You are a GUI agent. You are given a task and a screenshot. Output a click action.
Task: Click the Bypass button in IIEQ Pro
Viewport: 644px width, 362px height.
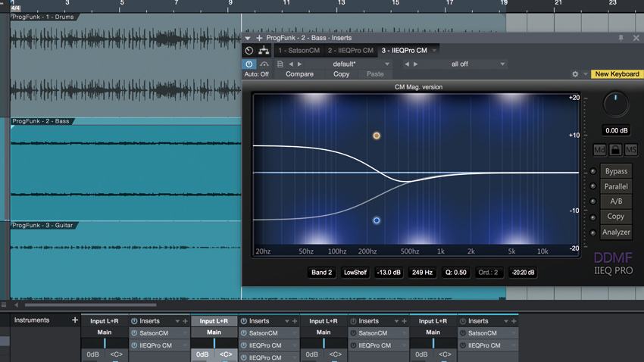(x=616, y=171)
